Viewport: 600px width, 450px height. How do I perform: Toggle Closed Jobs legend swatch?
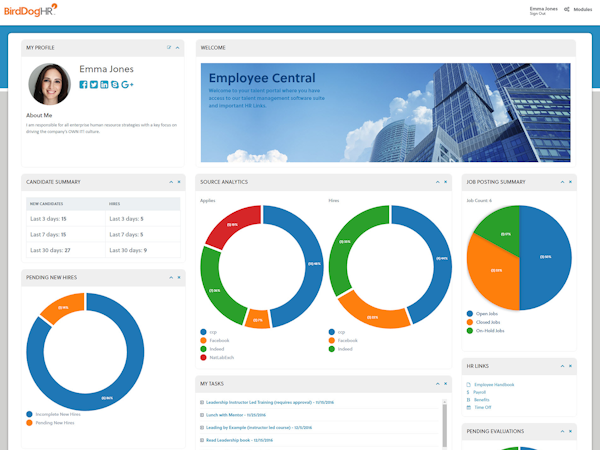tap(470, 322)
